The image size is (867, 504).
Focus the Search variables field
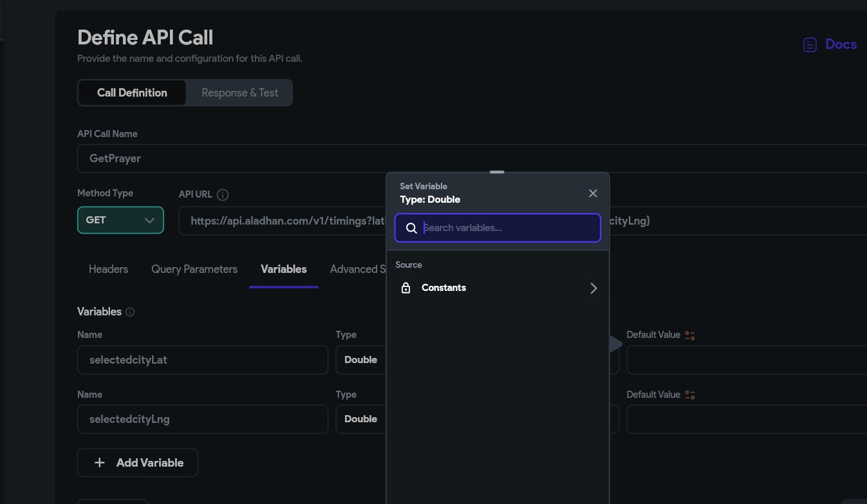(x=508, y=228)
